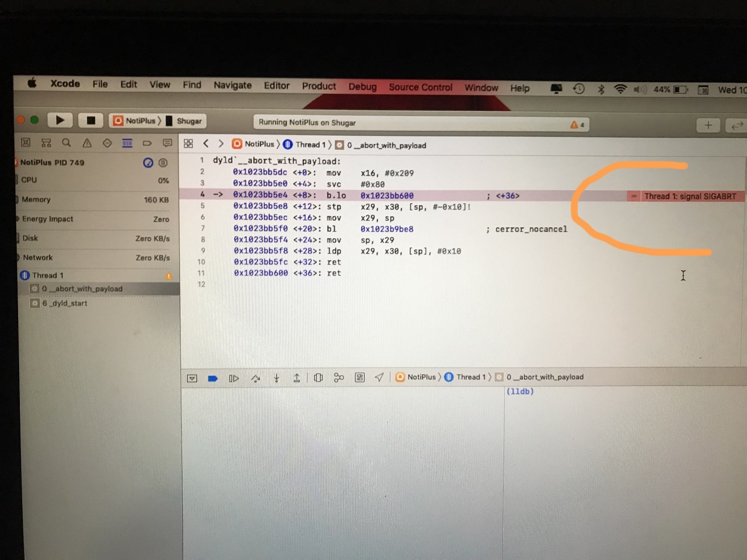Screen dimensions: 747x560
Task: Click the icon right of the gauge
Action: tap(163, 162)
